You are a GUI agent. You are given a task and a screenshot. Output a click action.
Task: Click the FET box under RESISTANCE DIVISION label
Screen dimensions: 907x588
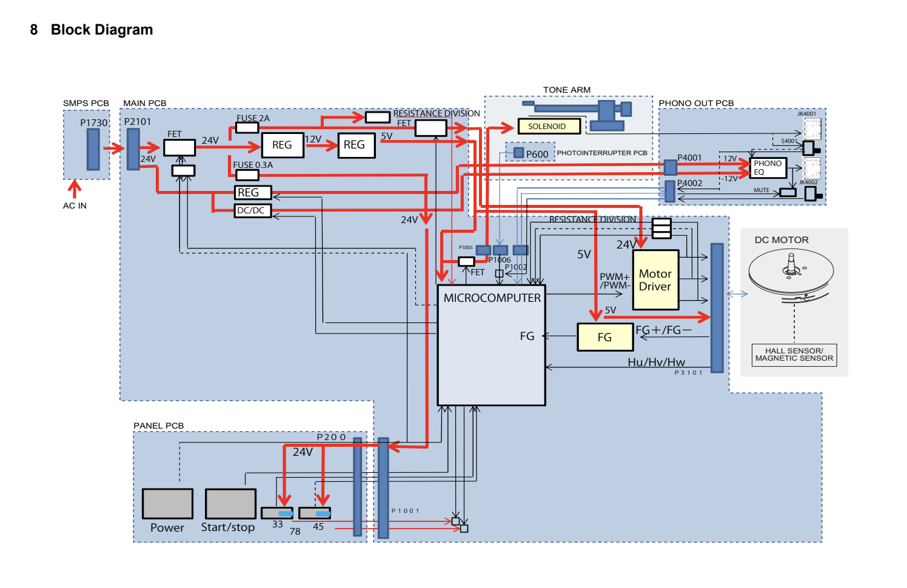[431, 128]
